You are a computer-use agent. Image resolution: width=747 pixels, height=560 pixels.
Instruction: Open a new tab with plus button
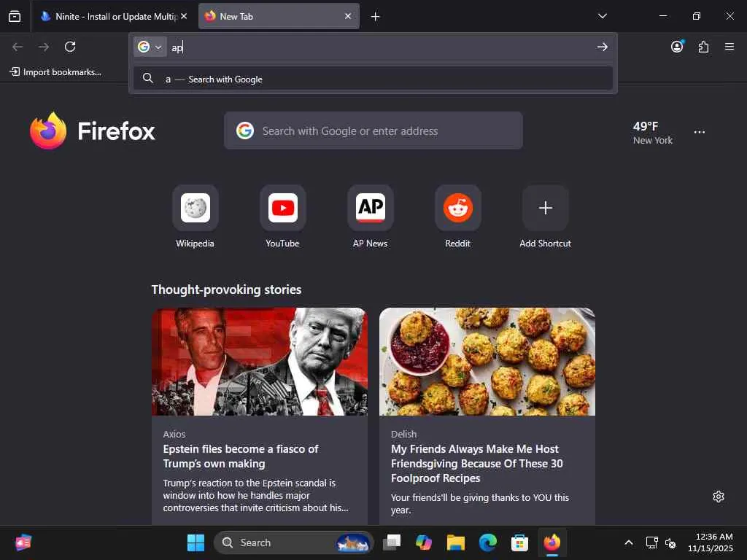point(376,17)
